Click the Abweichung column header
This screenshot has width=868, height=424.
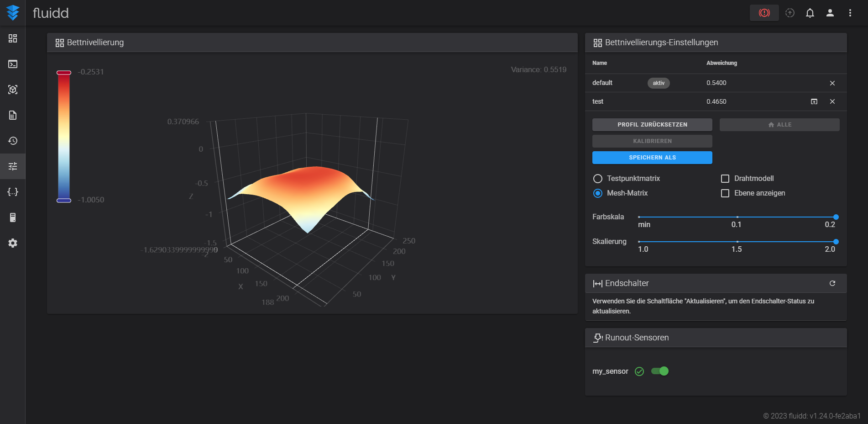(722, 63)
